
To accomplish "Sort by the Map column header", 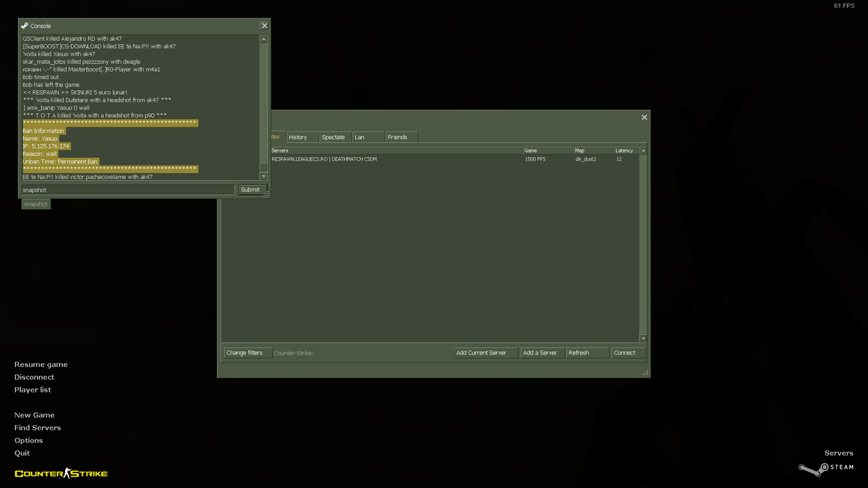I will (x=593, y=150).
